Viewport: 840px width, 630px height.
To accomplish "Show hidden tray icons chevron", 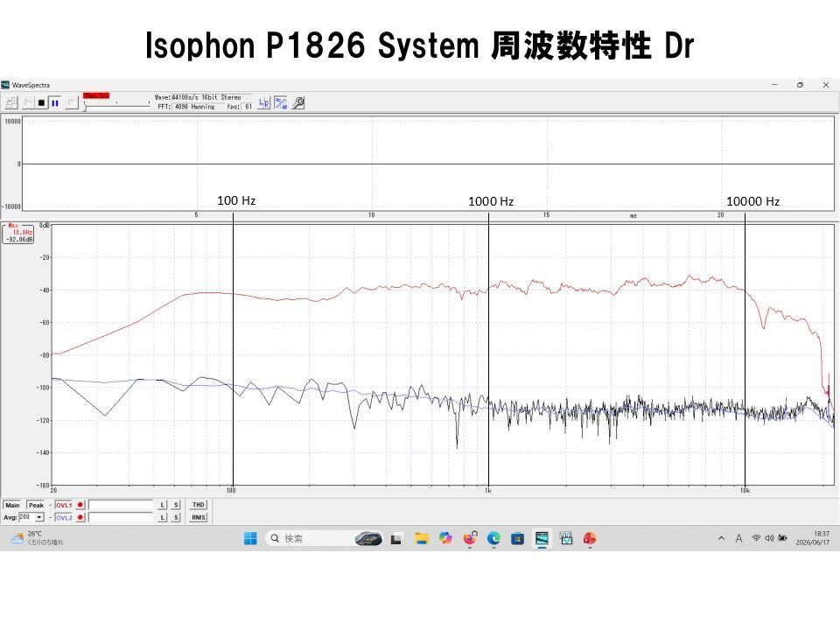I will [x=721, y=538].
